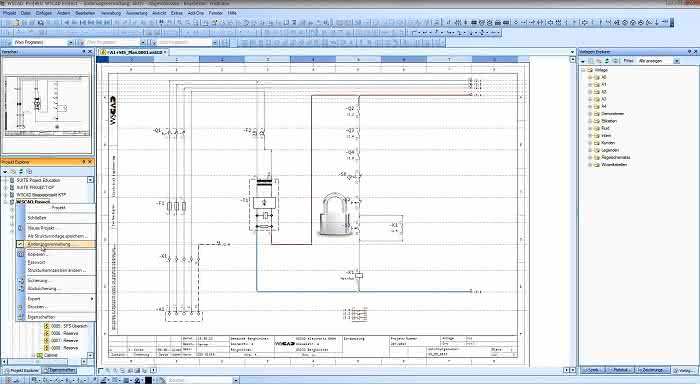Expand the SUITE Project Education node
This screenshot has width=700, height=384.
point(5,180)
